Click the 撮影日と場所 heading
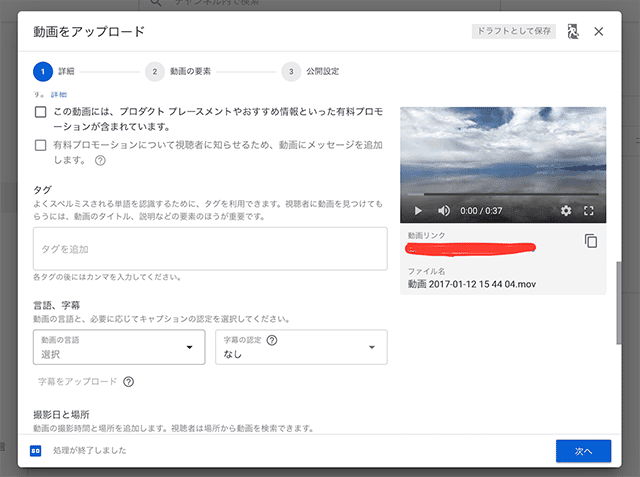The image size is (640, 477). click(61, 415)
